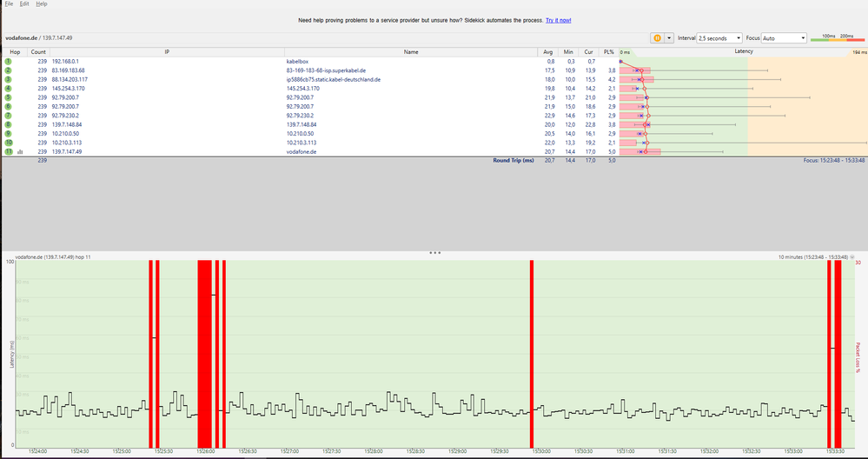Click the hop 5 green circle icon
The height and width of the screenshot is (459, 868).
pyautogui.click(x=9, y=97)
